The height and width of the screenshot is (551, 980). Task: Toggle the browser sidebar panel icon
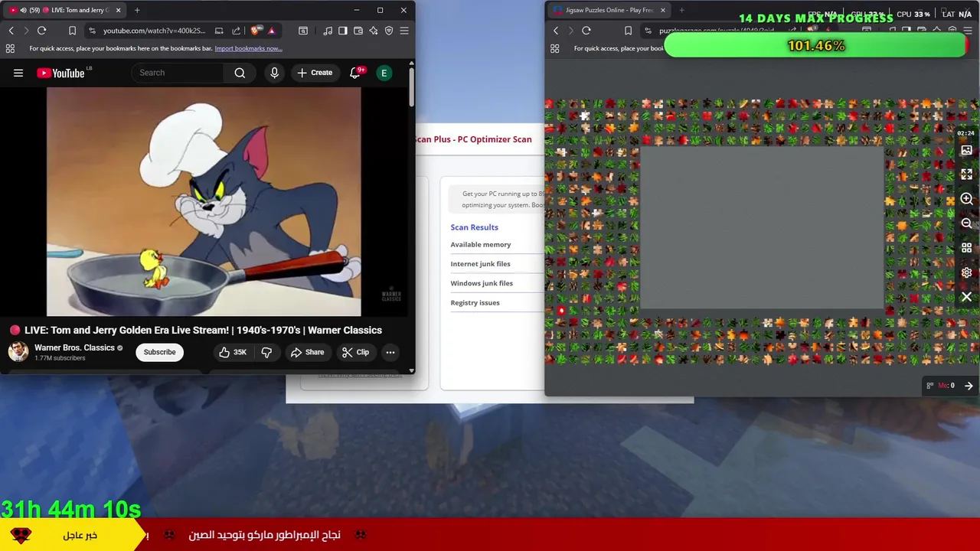(343, 31)
